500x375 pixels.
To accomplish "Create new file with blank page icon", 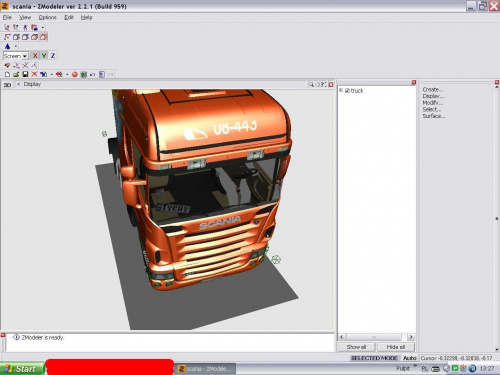I will click(x=7, y=74).
